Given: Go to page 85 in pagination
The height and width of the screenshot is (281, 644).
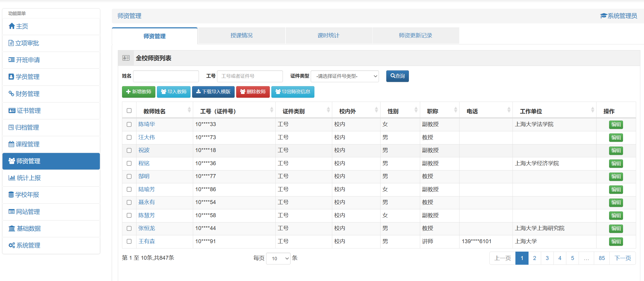Looking at the screenshot, I should click(602, 258).
